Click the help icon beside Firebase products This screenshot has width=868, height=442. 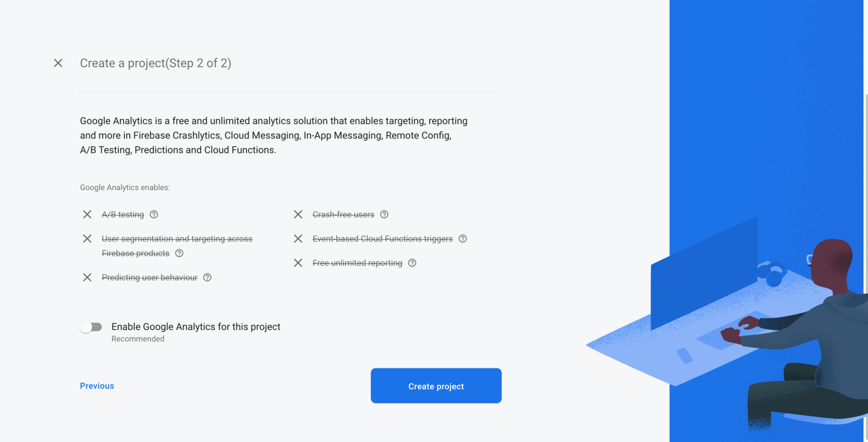[179, 253]
